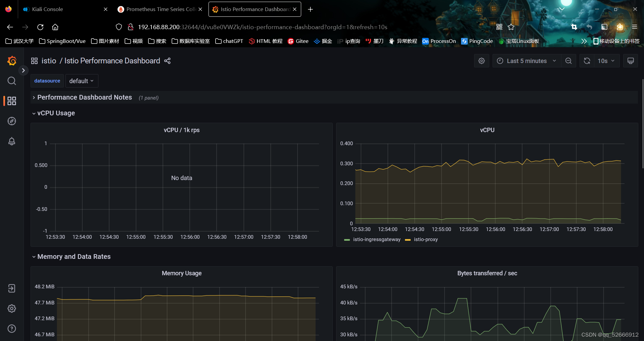Cycle view mode with monitor icon

pos(631,61)
